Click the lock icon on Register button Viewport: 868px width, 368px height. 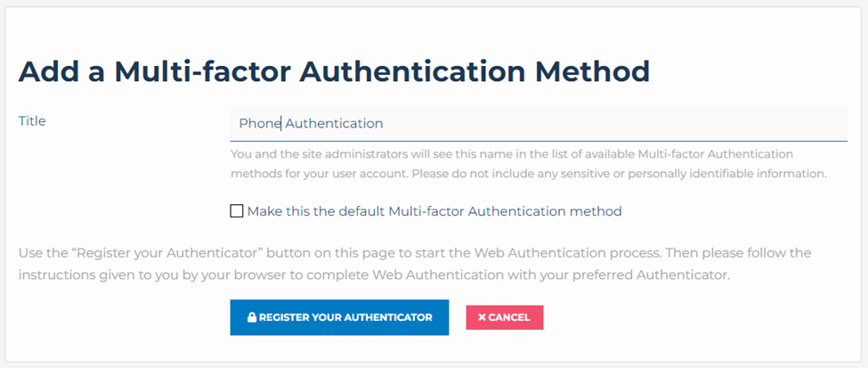point(252,317)
